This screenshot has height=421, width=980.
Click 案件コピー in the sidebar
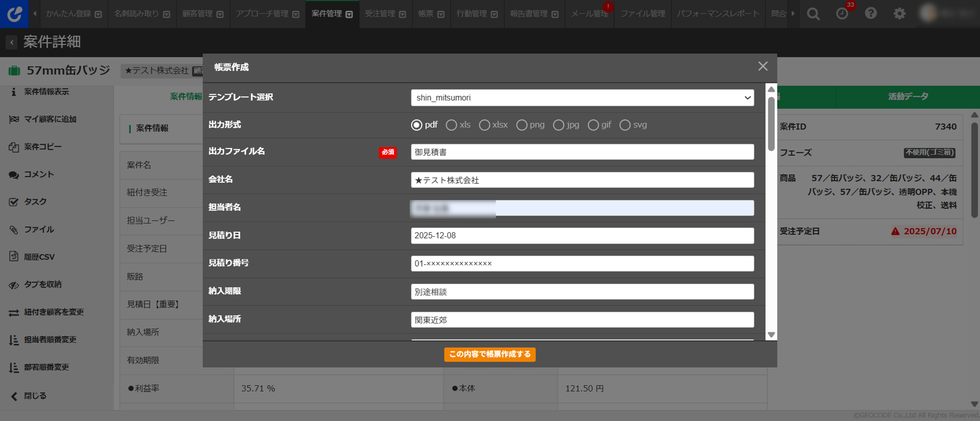pyautogui.click(x=43, y=147)
